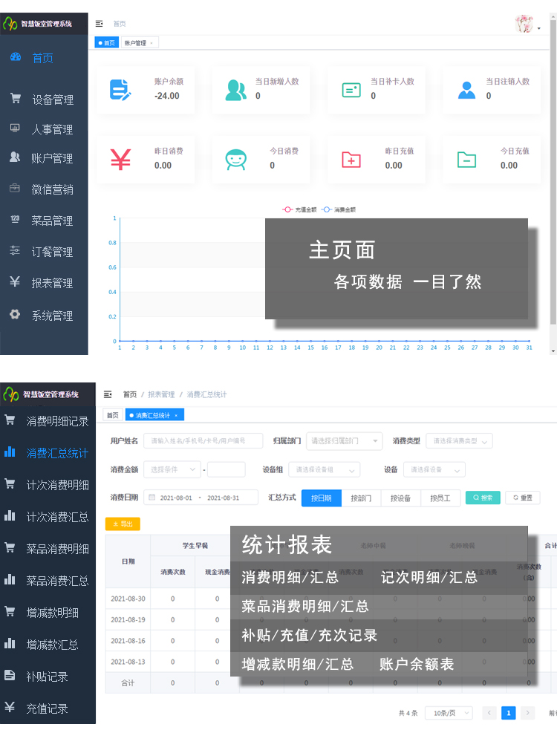Go to the next page arrow
Viewport: 557px width, 756px height.
527,713
